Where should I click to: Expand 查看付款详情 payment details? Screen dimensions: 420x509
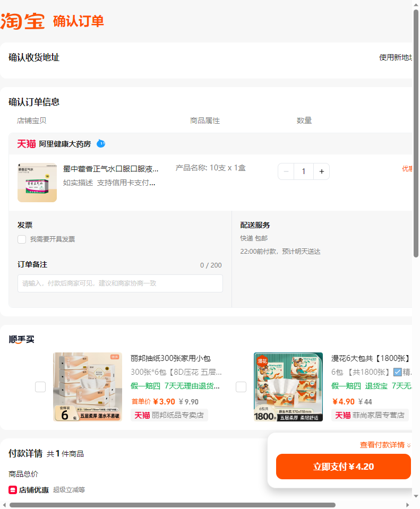[x=385, y=445]
